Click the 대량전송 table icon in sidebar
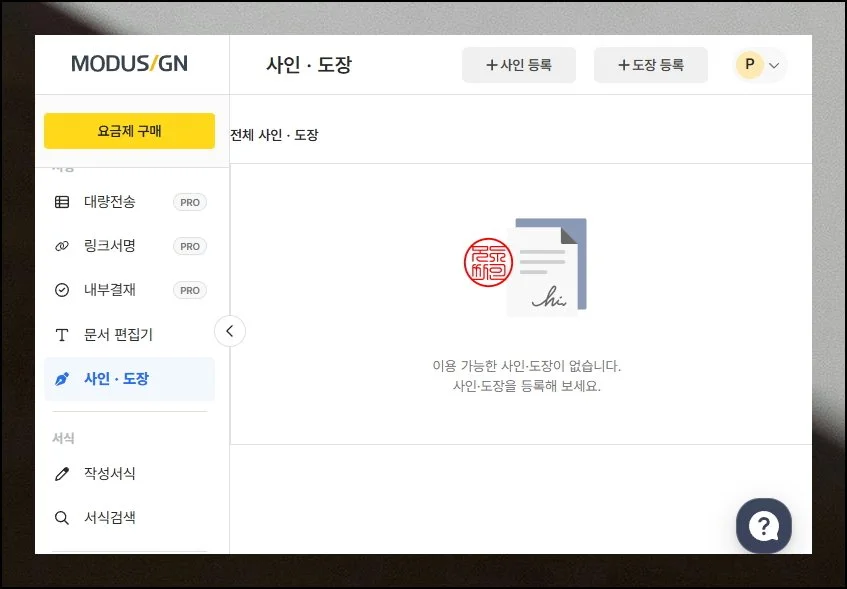The width and height of the screenshot is (847, 589). coord(62,202)
